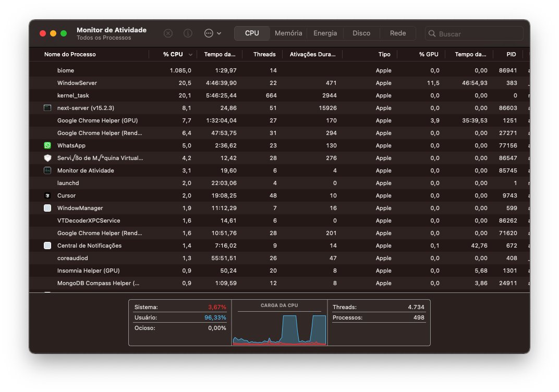Select the WindowServer process name
559x392 pixels.
click(x=77, y=83)
